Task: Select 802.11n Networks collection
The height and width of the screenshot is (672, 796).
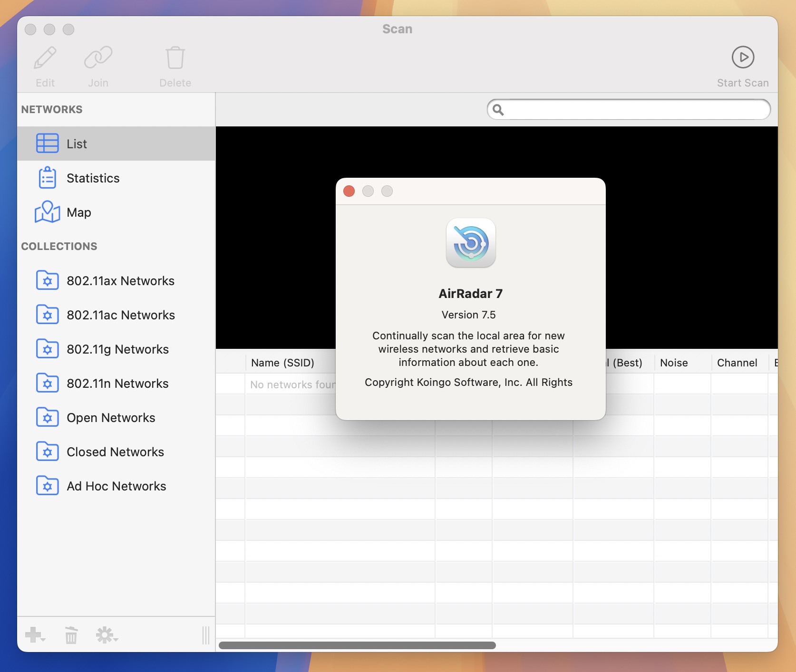Action: [116, 383]
